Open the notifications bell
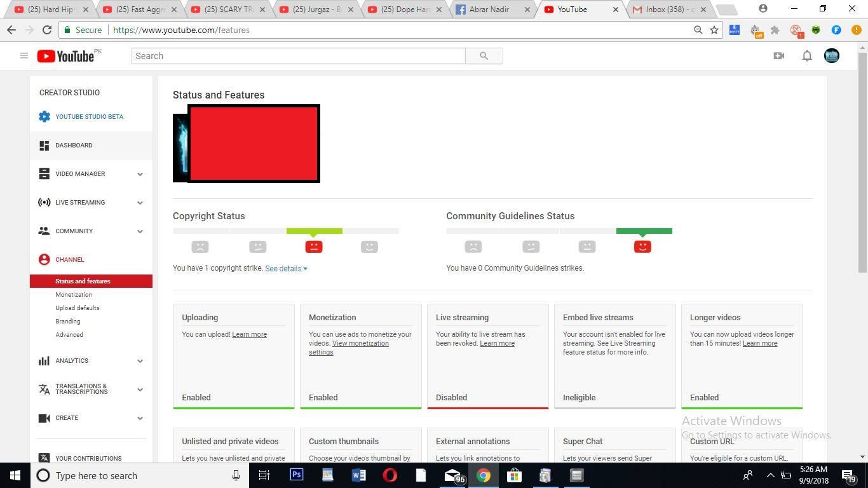 [x=806, y=56]
